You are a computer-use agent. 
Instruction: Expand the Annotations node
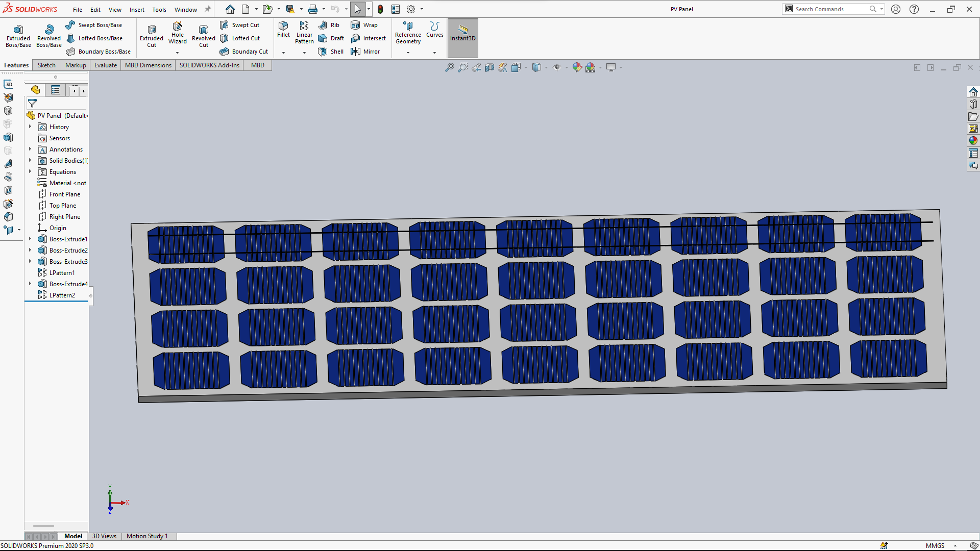pos(30,149)
